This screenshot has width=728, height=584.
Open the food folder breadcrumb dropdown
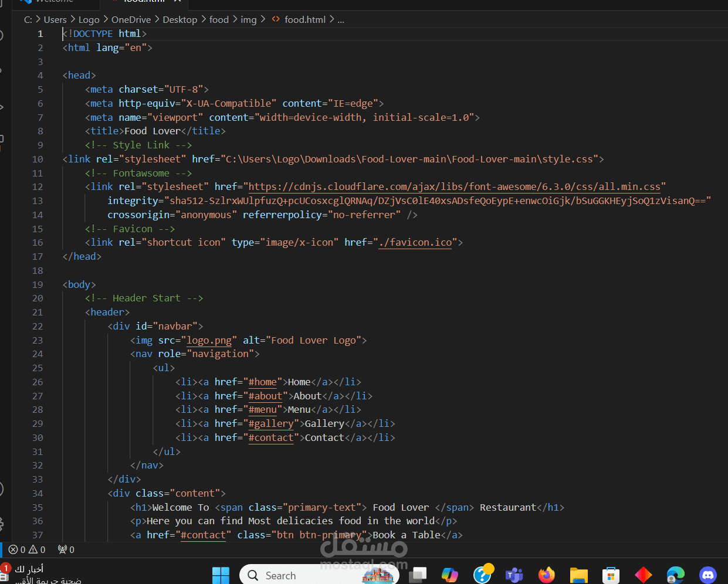pyautogui.click(x=219, y=19)
